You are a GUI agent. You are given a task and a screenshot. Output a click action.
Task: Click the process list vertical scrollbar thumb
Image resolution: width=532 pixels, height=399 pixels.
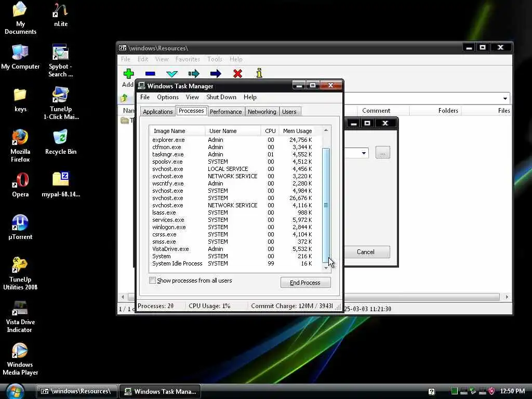[326, 205]
